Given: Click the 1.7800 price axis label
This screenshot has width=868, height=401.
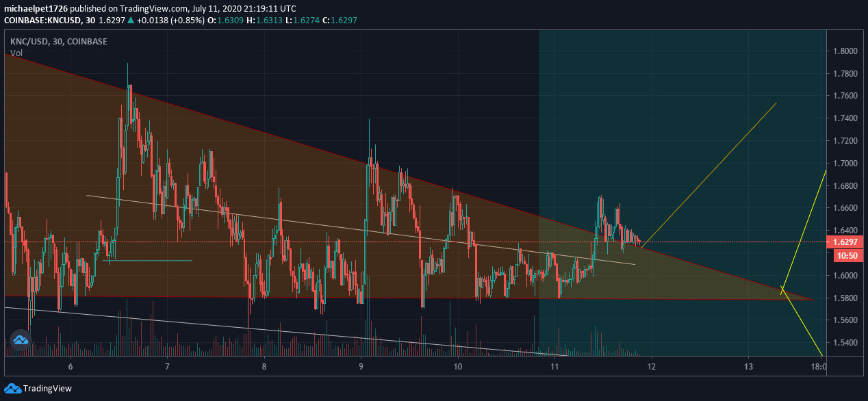Looking at the screenshot, I should coord(845,73).
